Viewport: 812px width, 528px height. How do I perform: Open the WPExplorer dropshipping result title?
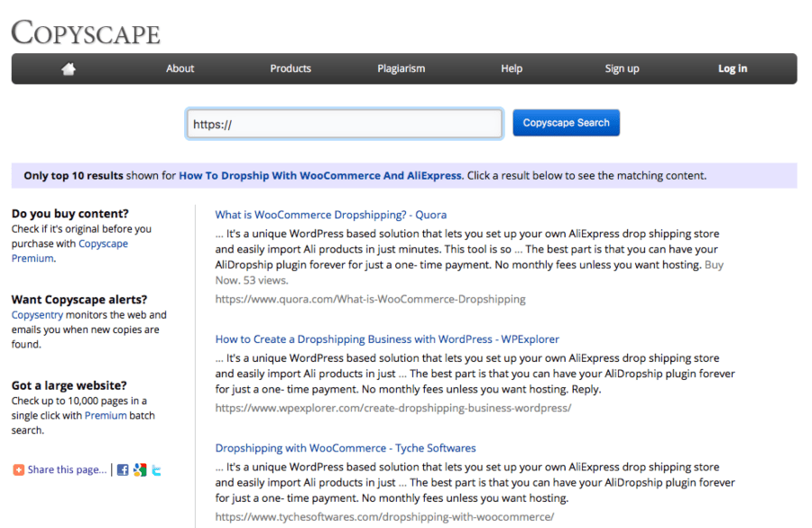click(x=387, y=339)
